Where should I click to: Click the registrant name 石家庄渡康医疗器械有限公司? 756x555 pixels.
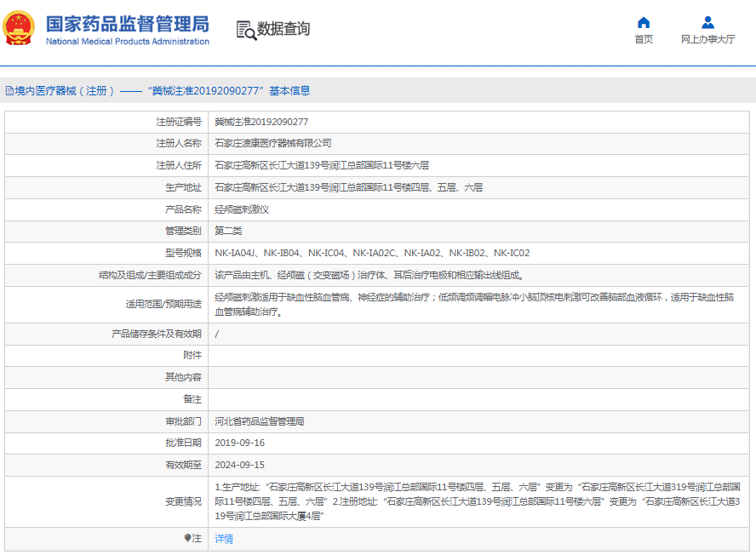coord(272,143)
